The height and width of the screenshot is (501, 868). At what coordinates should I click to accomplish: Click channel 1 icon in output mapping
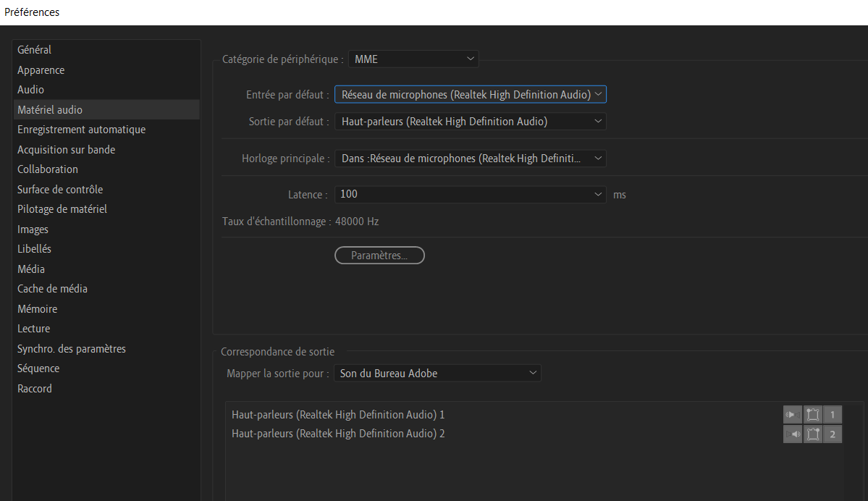tap(833, 415)
